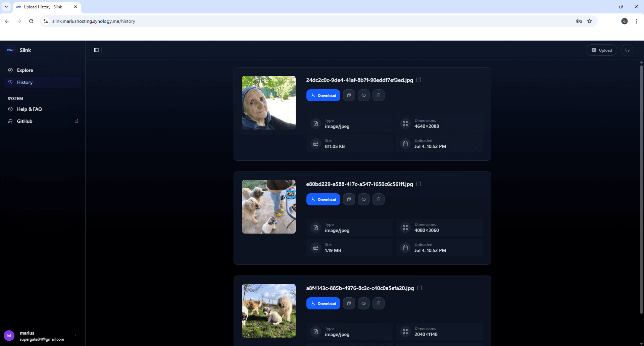Select the Upload History | Slink tab
Viewport: 644px width, 346px height.
point(47,7)
